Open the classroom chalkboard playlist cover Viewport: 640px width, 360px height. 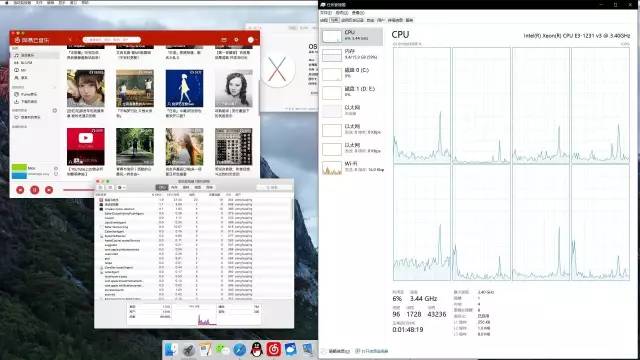[135, 89]
